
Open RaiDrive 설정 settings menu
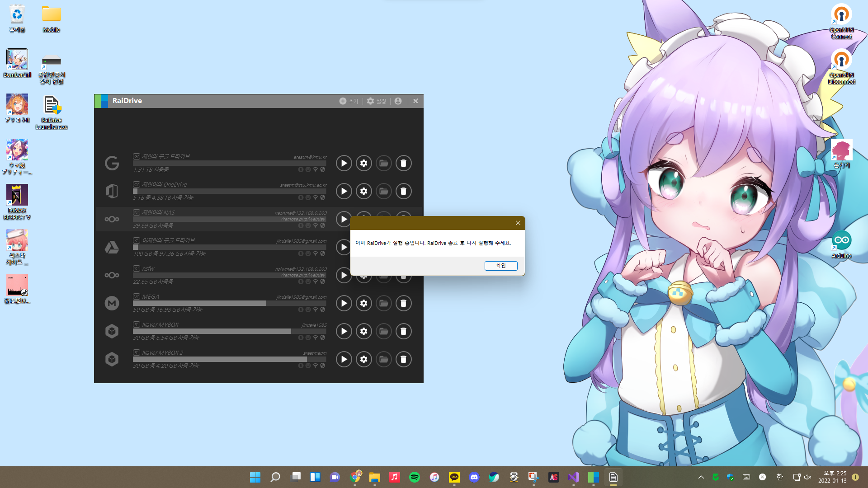point(376,101)
